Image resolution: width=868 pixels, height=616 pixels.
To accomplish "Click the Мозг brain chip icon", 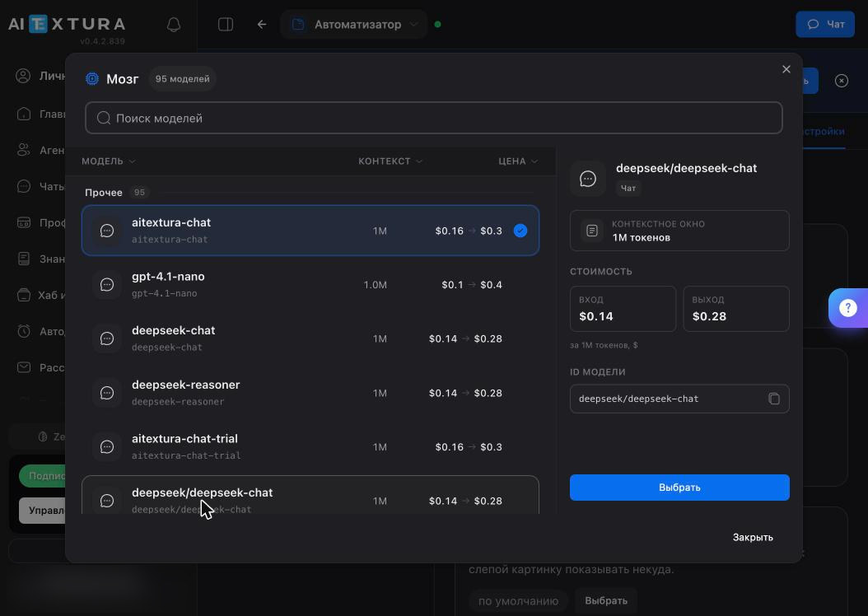I will click(92, 78).
